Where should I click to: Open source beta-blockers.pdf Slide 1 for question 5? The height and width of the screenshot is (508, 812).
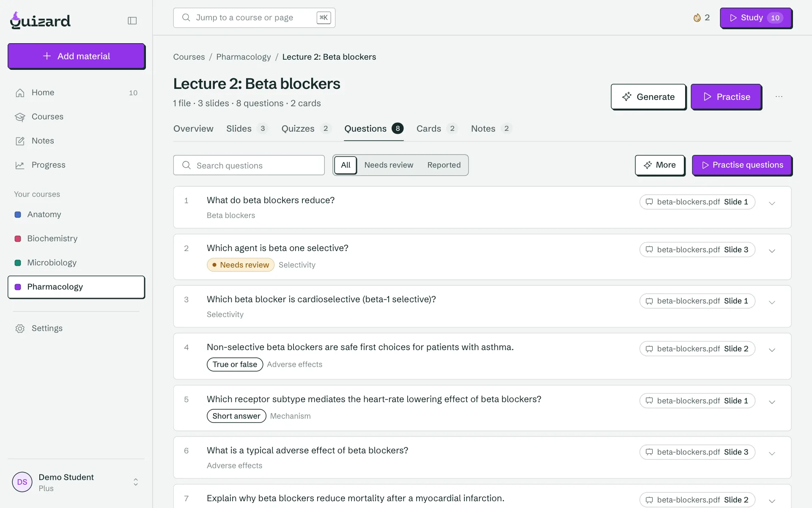click(x=697, y=401)
